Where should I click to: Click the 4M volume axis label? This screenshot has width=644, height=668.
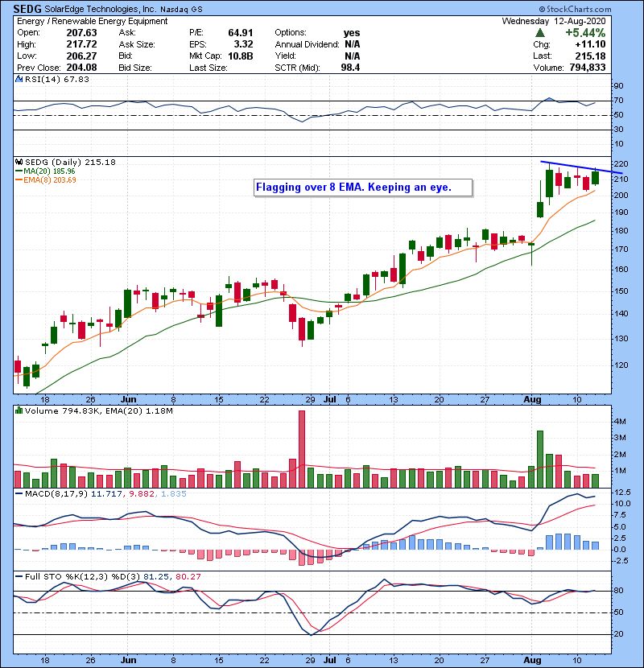click(x=620, y=422)
